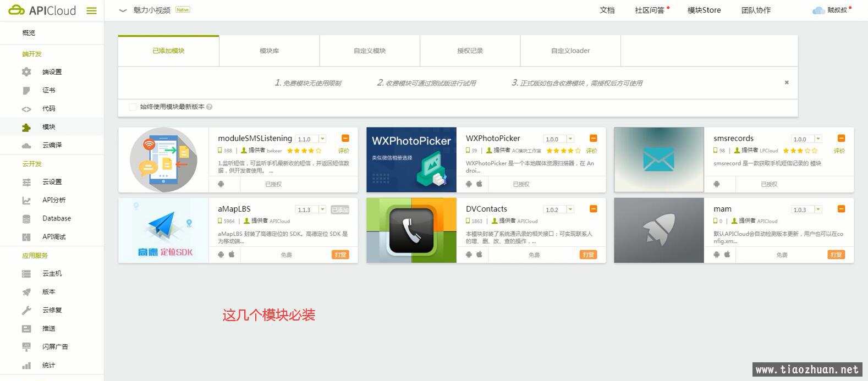The image size is (868, 381).
Task: Click the aMapLBS 高德定位SDK thumbnail
Action: pyautogui.click(x=163, y=230)
